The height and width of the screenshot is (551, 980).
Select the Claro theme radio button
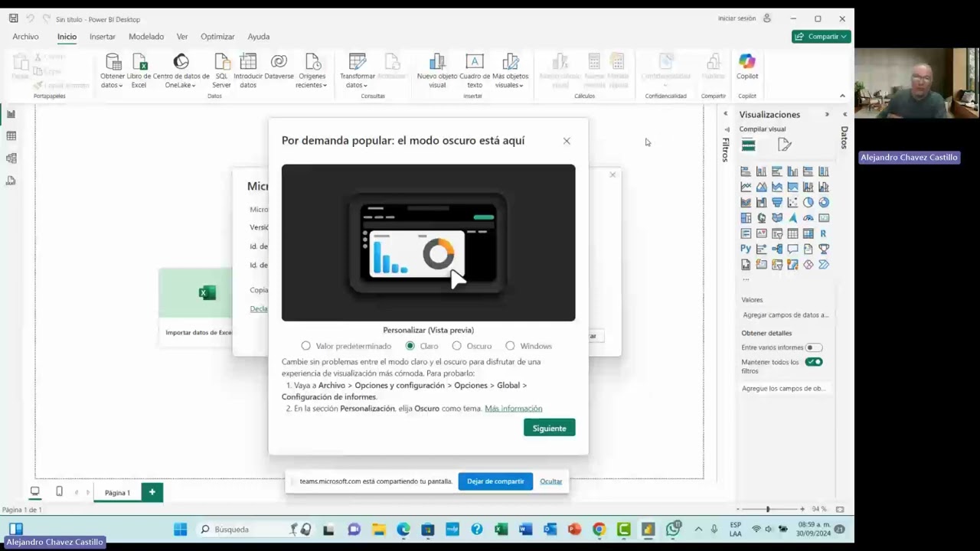tap(410, 346)
